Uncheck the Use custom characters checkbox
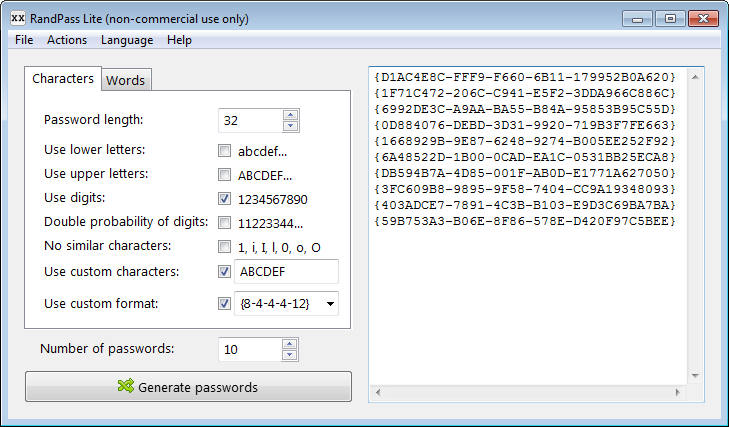Viewport: 729px width, 427px height. (224, 271)
